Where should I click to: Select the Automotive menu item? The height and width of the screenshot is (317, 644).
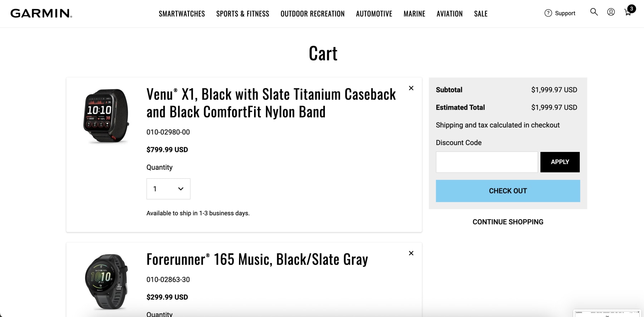coord(374,14)
